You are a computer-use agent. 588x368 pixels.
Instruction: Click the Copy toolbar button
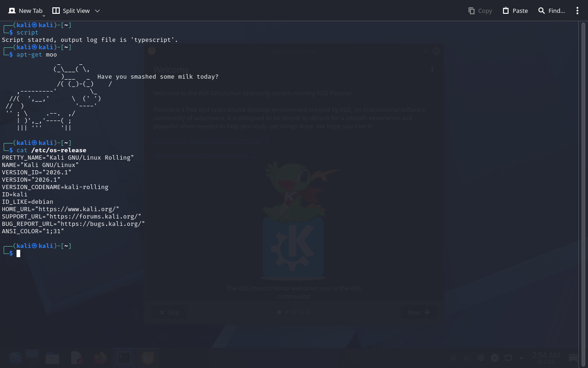coord(480,11)
